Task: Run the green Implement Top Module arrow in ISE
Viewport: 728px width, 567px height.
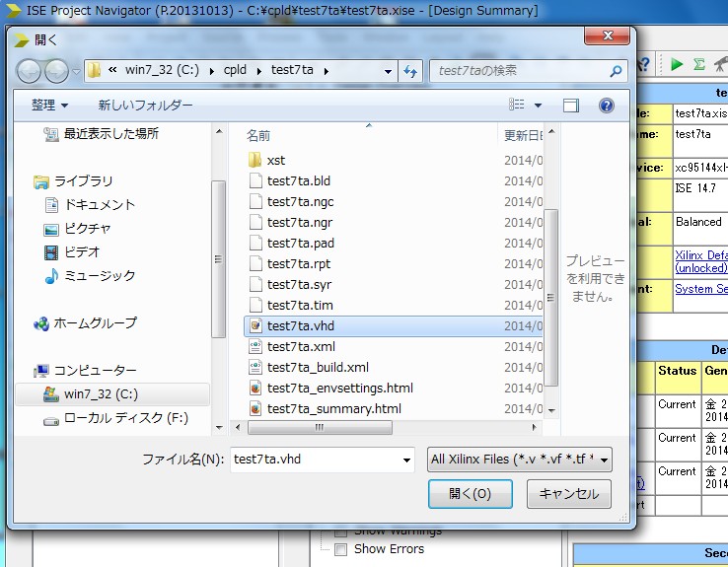Action: click(x=676, y=64)
